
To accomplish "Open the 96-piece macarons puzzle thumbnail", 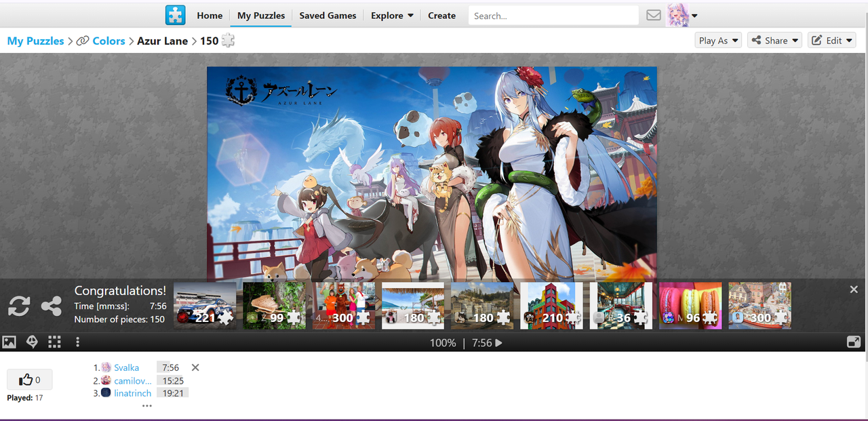I will 690,306.
